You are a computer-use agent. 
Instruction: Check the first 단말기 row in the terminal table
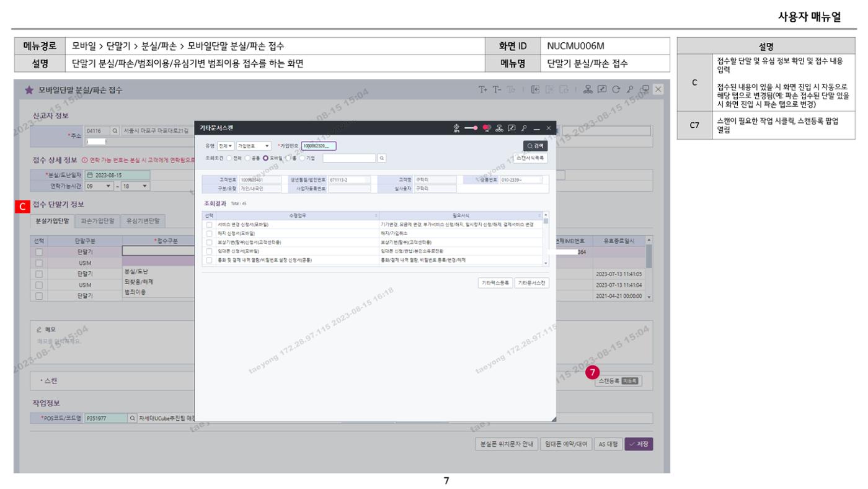pos(39,252)
